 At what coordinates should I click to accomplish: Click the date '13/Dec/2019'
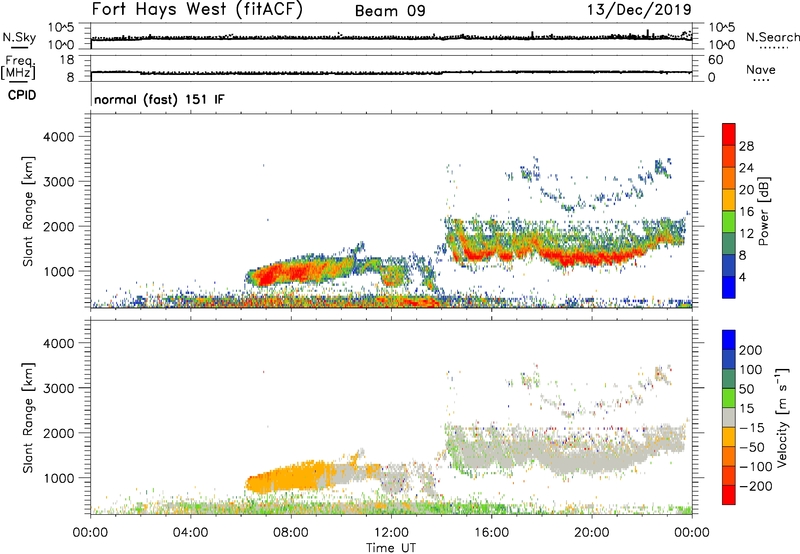(x=639, y=9)
